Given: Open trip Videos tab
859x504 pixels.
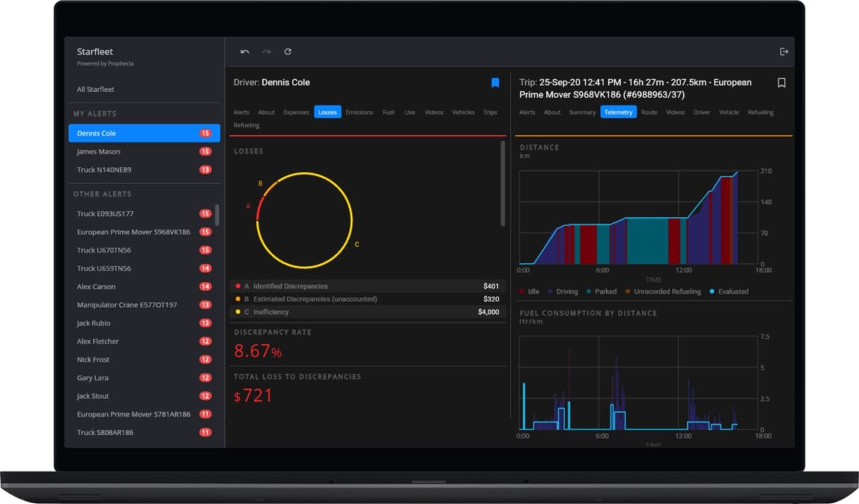Looking at the screenshot, I should tap(675, 112).
